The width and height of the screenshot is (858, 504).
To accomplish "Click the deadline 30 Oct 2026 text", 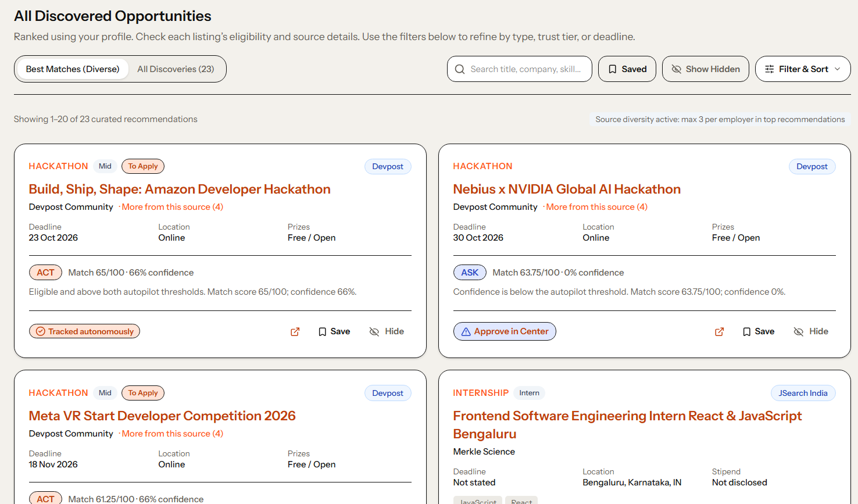I will [478, 238].
